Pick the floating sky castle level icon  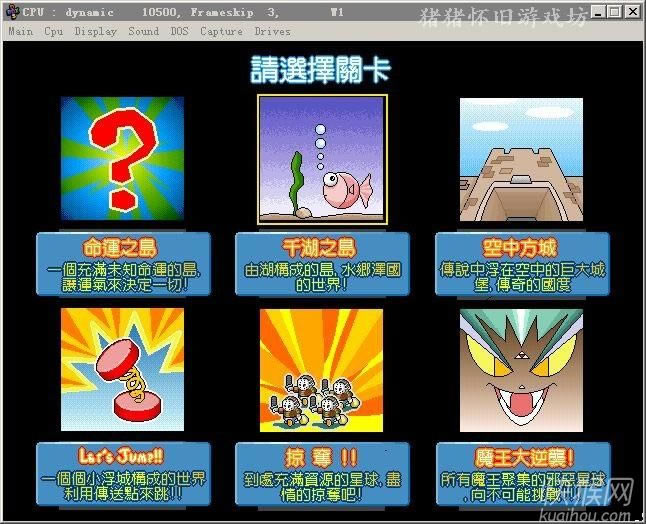[521, 158]
